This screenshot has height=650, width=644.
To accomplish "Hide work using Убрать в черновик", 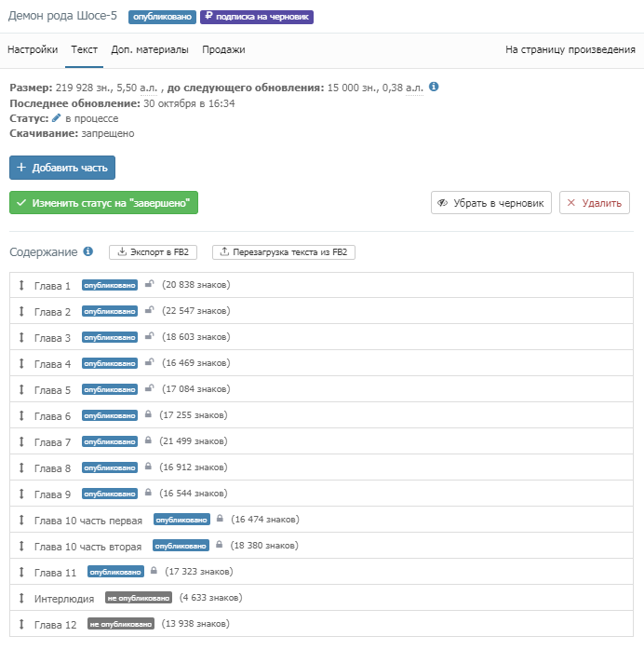I will tap(491, 203).
